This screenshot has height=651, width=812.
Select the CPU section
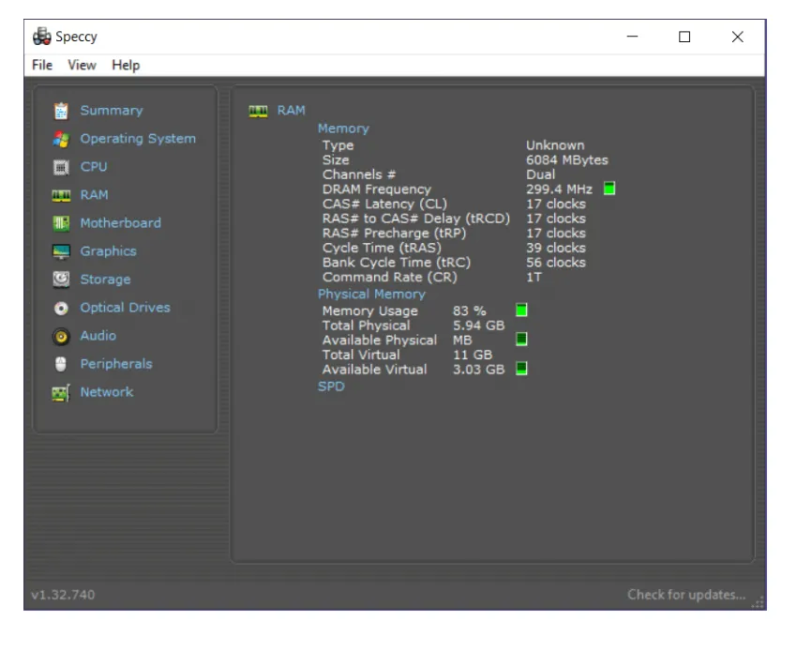(94, 167)
